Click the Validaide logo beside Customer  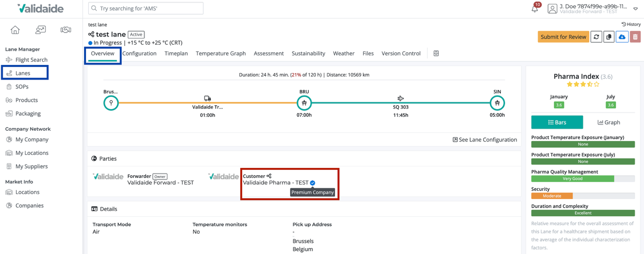(x=224, y=177)
